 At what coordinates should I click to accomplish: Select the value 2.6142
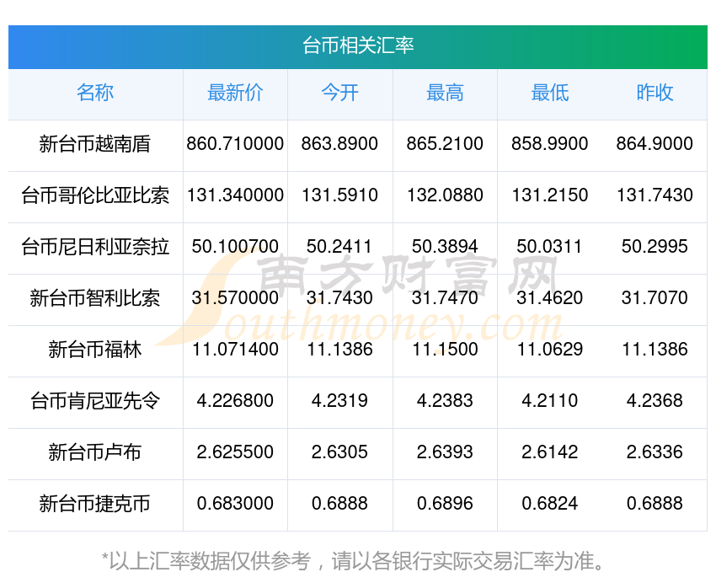click(x=550, y=452)
